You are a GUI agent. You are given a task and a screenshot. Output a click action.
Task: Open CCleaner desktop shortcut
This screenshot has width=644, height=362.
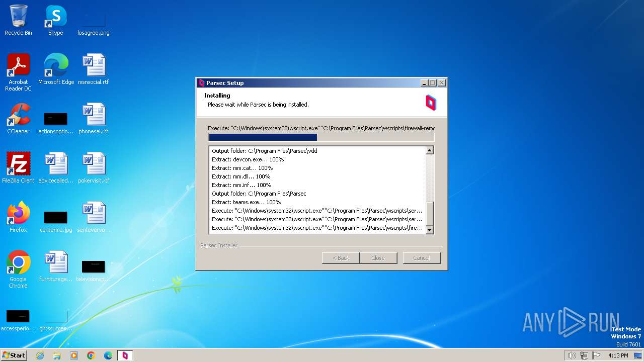point(18,119)
